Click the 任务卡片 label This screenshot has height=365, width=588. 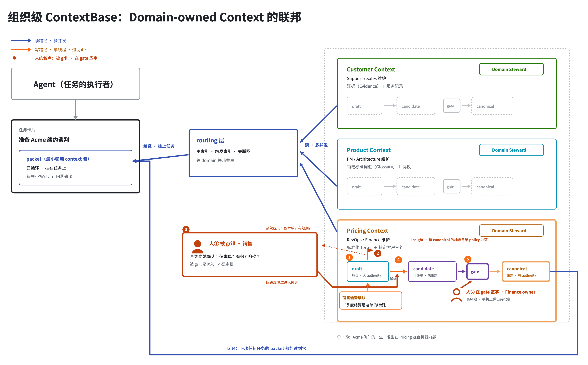pos(27,130)
